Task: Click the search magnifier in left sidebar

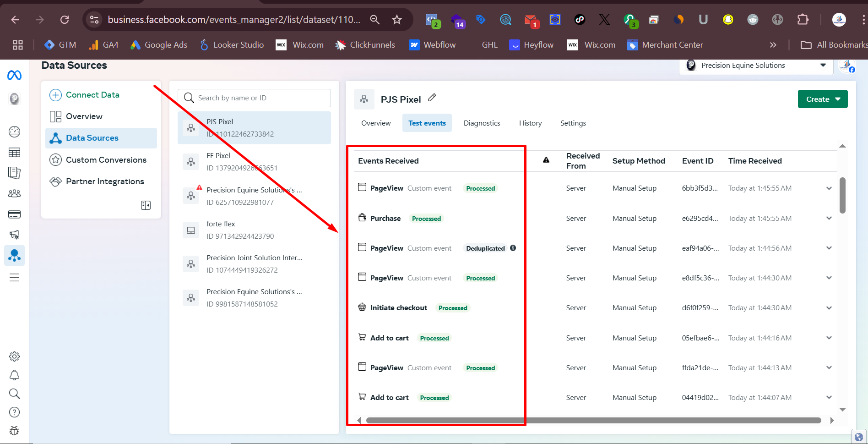Action: 14,394
